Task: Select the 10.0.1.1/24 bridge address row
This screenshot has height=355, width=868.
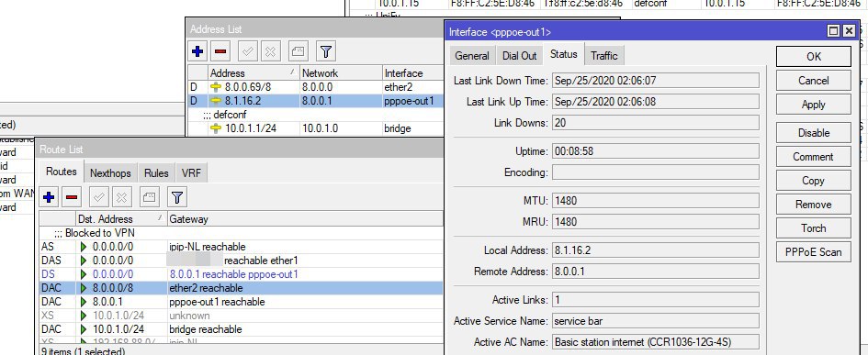Action: click(316, 128)
